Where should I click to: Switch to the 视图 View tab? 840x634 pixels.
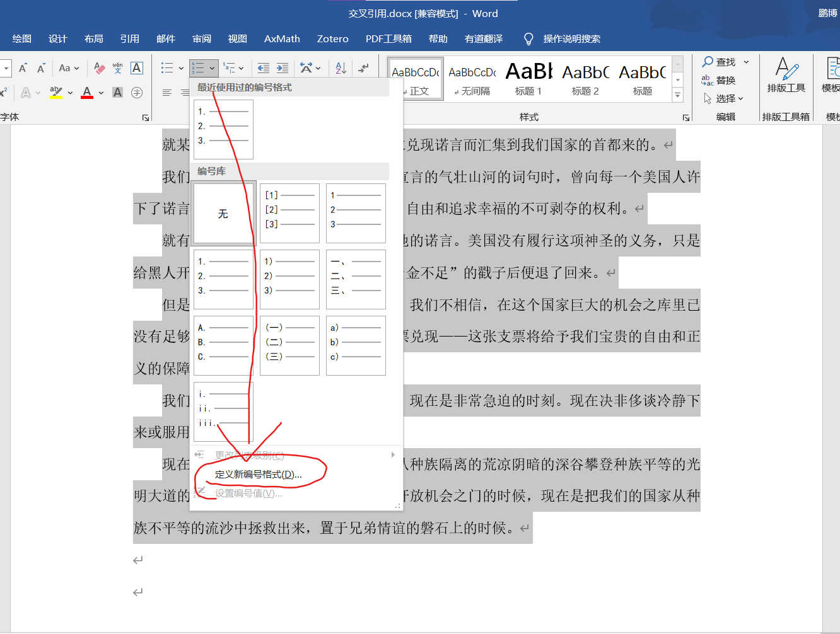pos(238,39)
